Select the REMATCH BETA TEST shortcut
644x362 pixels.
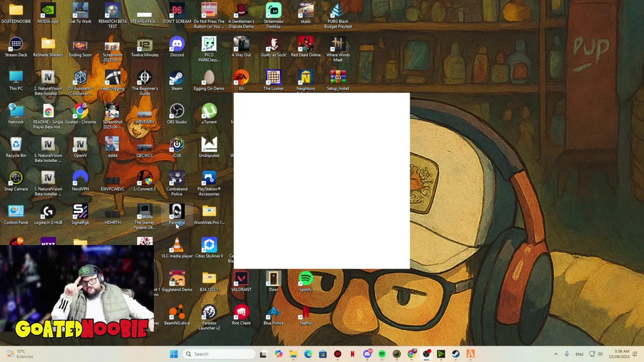[x=112, y=16]
